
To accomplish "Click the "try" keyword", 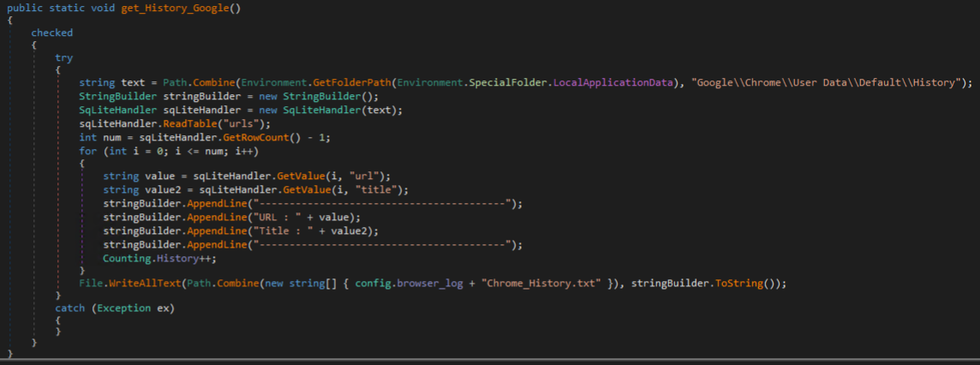I will click(63, 58).
